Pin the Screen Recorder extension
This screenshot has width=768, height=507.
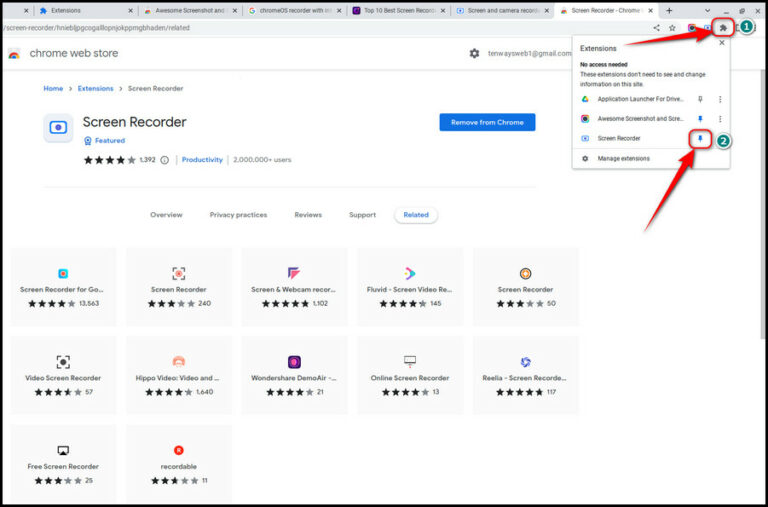pos(700,139)
